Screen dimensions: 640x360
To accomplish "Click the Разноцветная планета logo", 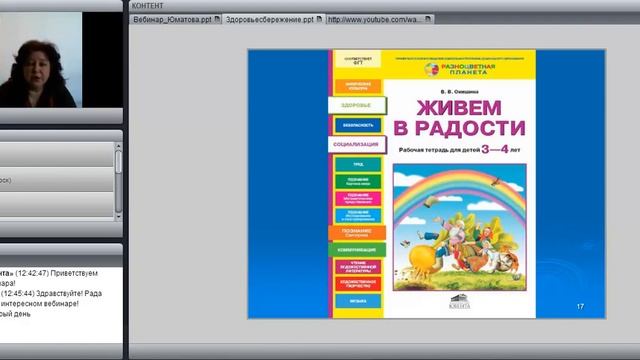I will 460,69.
